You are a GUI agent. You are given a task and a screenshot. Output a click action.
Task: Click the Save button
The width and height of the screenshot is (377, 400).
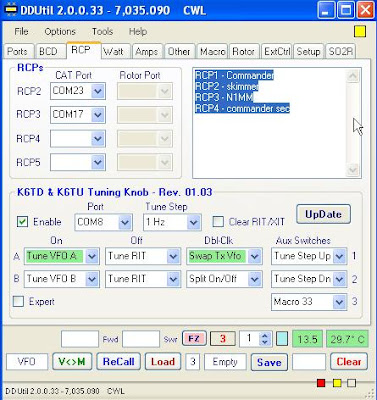(269, 362)
